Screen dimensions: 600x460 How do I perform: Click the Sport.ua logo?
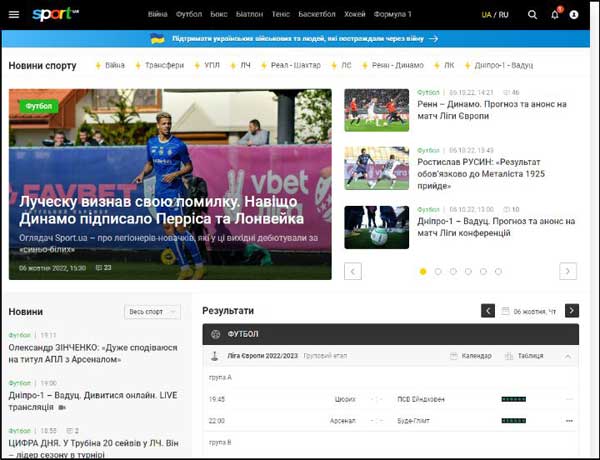tap(55, 14)
